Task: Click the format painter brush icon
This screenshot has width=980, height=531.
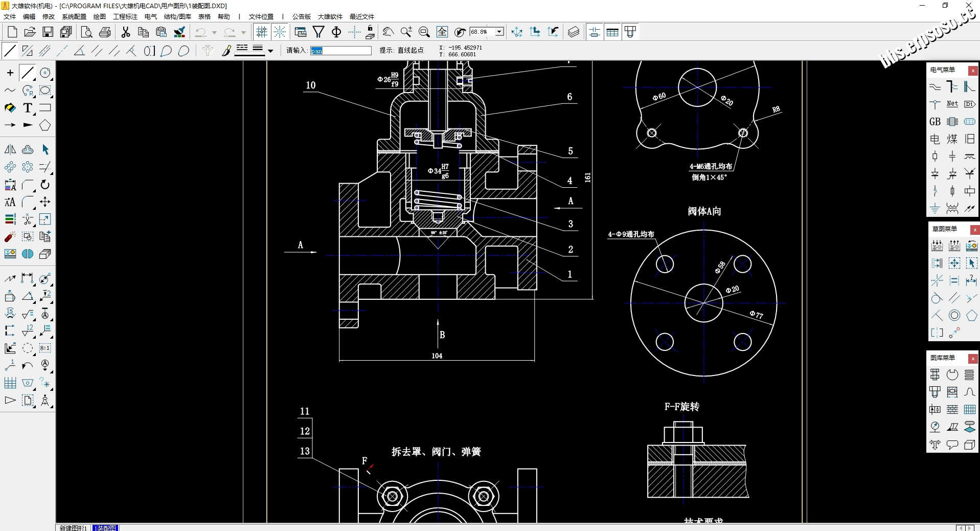Action: coord(179,32)
